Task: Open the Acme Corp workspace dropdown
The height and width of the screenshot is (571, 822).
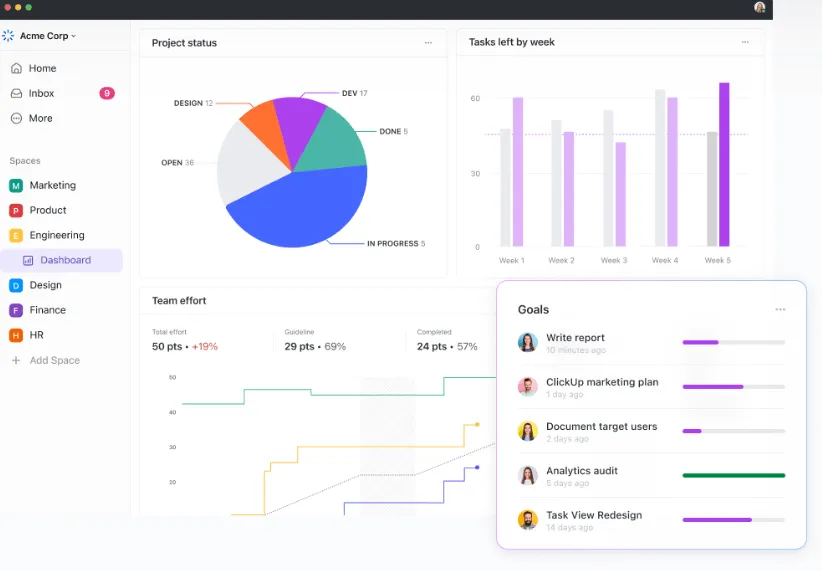Action: [x=48, y=36]
